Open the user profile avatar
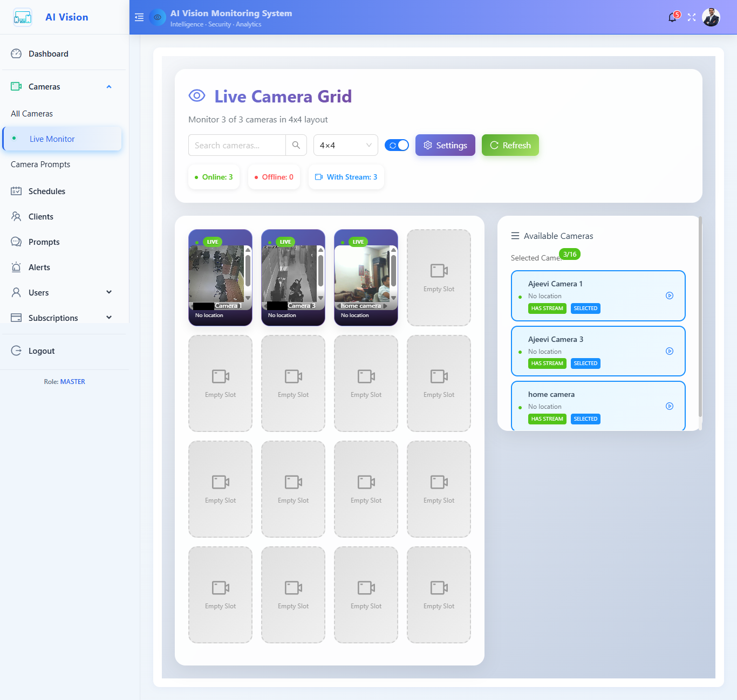This screenshot has width=737, height=700. click(x=711, y=17)
